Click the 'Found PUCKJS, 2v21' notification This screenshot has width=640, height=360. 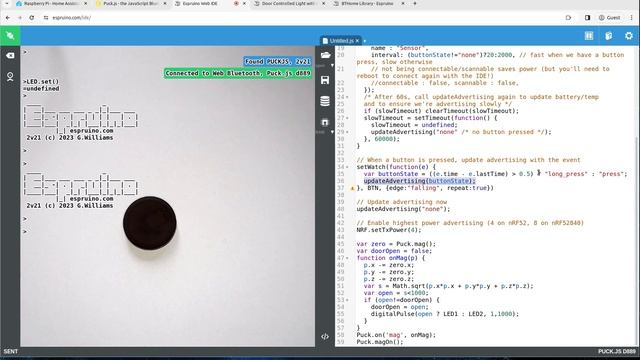pyautogui.click(x=278, y=61)
